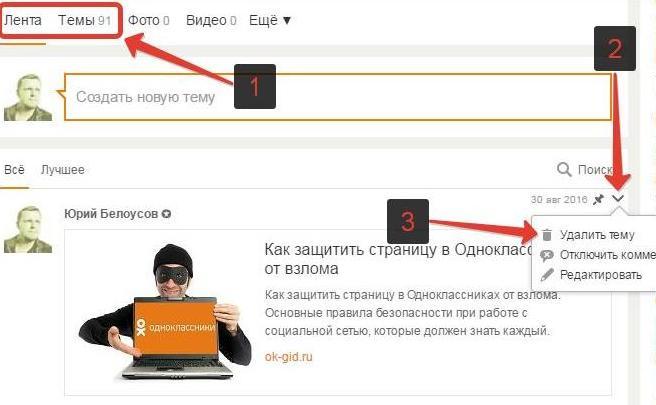
Task: Select the Лучшее filter tab
Action: point(63,169)
